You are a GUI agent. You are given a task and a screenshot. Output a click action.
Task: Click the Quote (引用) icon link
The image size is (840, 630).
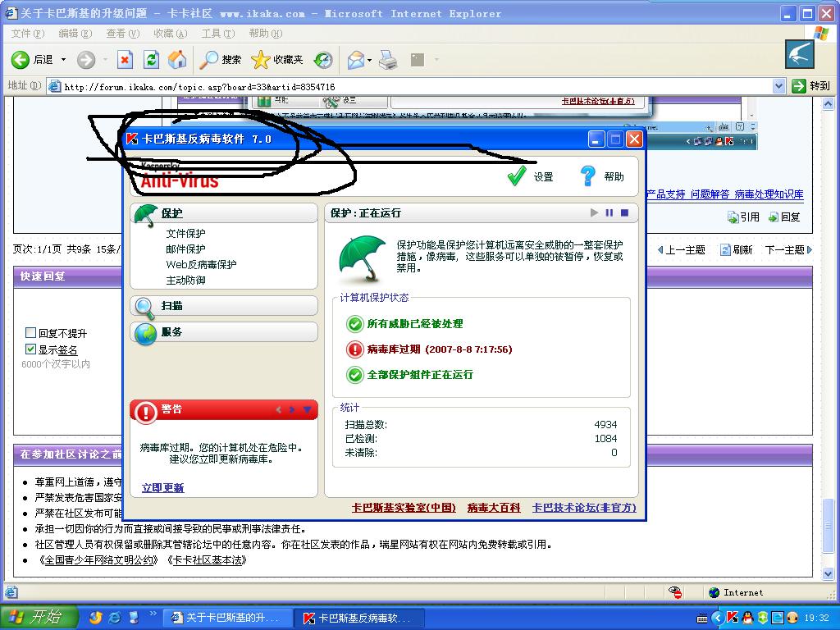point(743,217)
